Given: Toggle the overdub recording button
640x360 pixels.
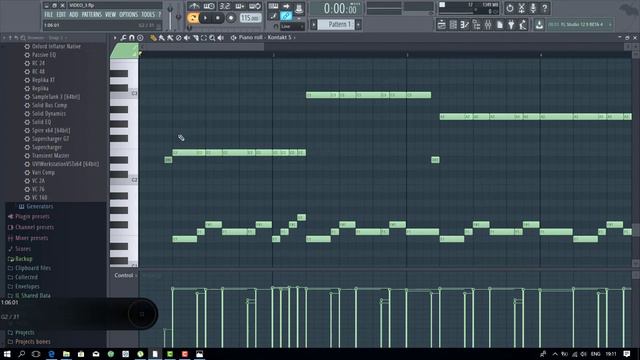Looking at the screenshot, I should click(240, 7).
